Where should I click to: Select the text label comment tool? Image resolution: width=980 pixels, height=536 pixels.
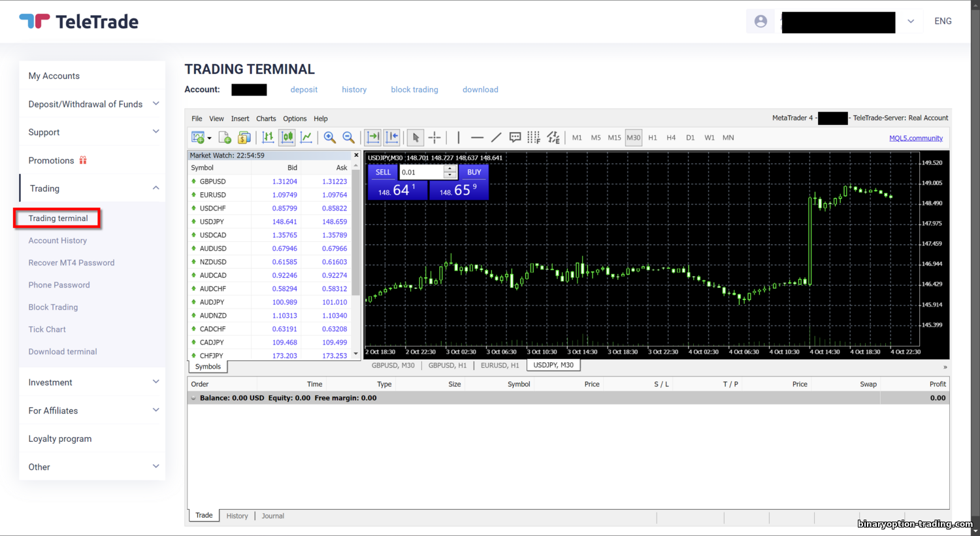coord(515,137)
